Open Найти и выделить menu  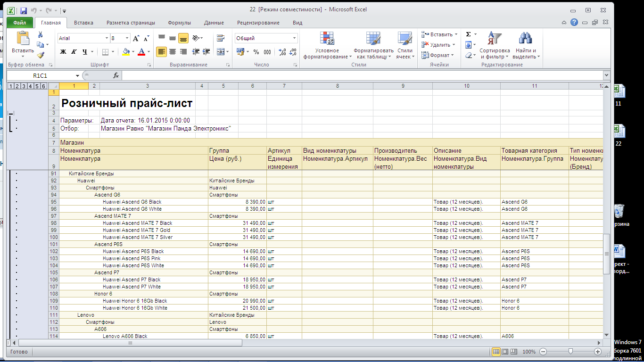coord(526,46)
